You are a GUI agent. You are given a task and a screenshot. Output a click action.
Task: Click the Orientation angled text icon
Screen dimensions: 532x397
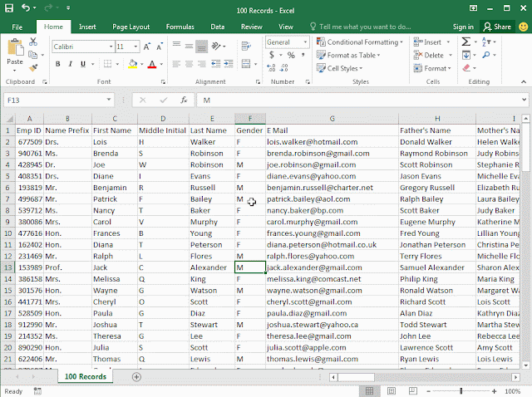216,46
